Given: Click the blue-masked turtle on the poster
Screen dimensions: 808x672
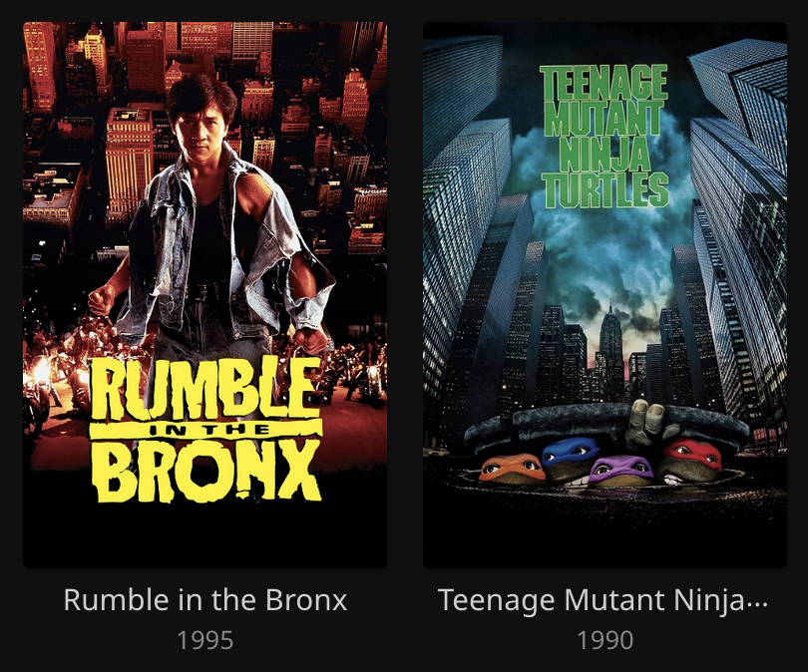Looking at the screenshot, I should 570,459.
